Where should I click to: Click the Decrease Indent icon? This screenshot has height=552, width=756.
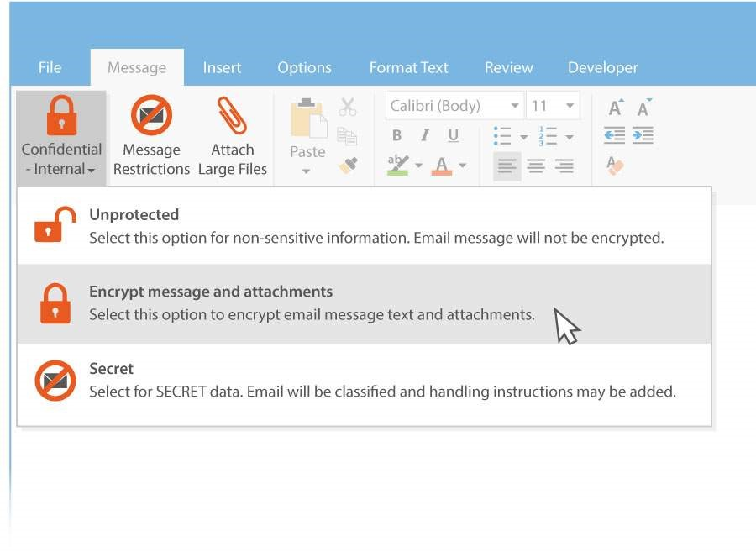(615, 135)
